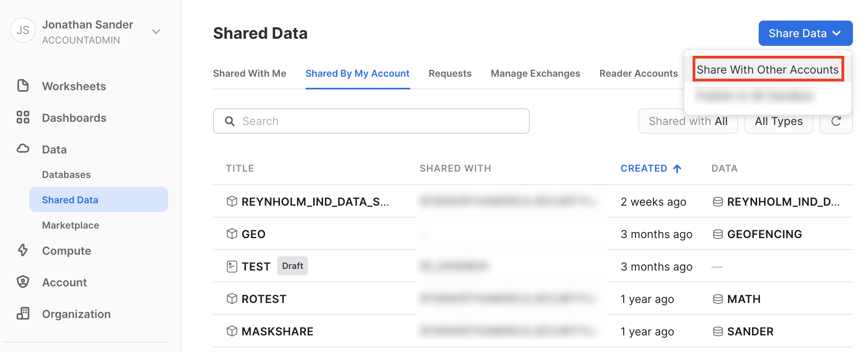Viewport: 868px width, 352px height.
Task: Open the Reader Accounts tab
Action: coord(638,74)
